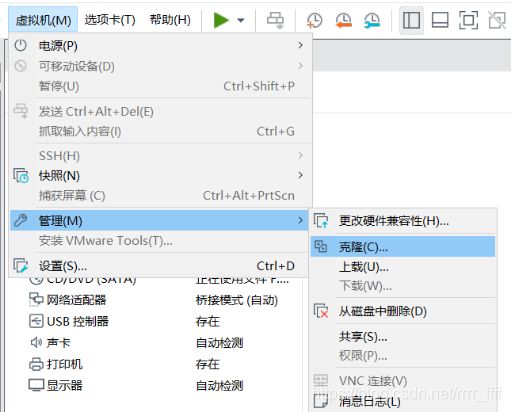Open 设置(S)... menu entry
Viewport: 512px width, 412px height.
159,266
